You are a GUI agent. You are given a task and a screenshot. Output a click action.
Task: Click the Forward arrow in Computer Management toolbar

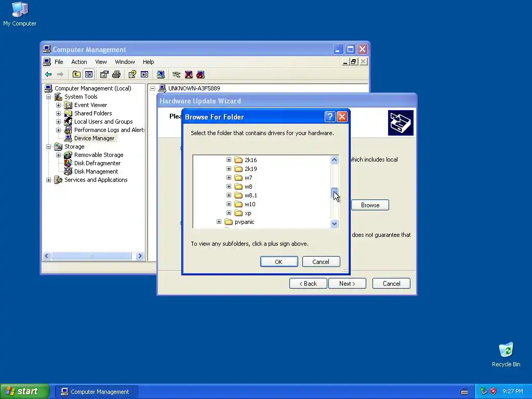click(60, 74)
